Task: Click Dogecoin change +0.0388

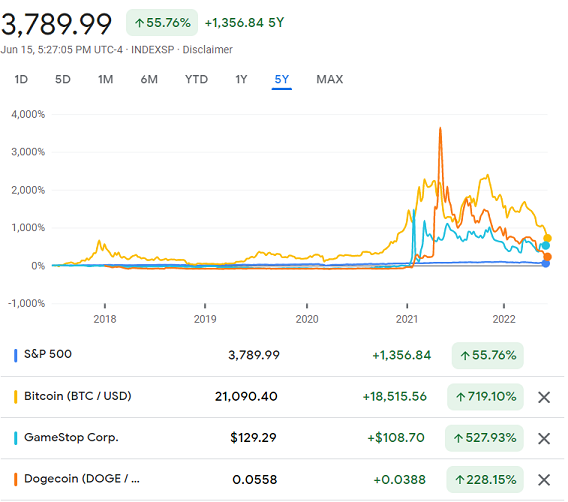Action: (399, 480)
